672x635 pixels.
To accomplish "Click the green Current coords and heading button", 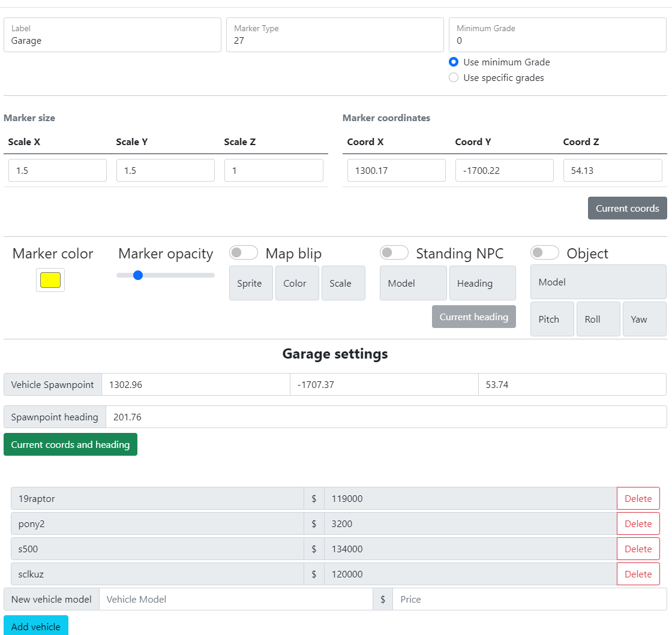I will click(70, 444).
